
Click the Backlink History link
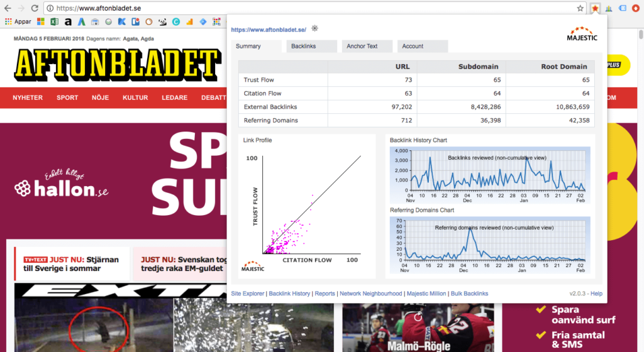(x=289, y=294)
